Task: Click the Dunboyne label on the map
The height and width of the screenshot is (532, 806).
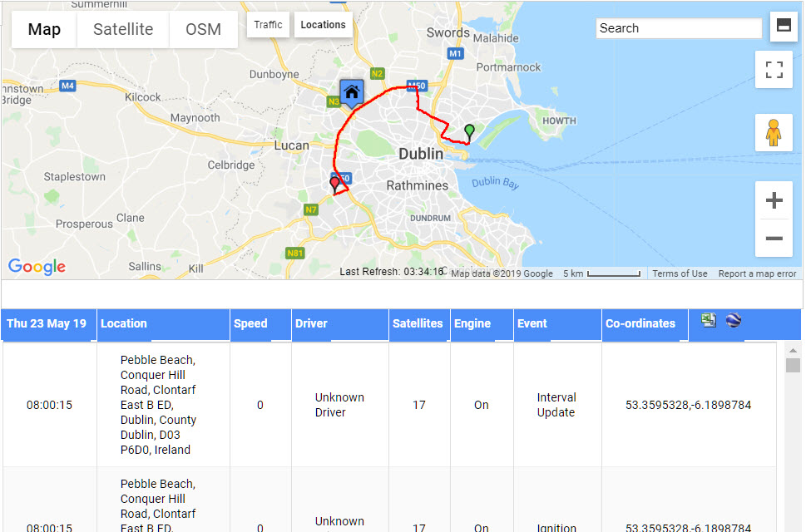Action: (x=274, y=75)
